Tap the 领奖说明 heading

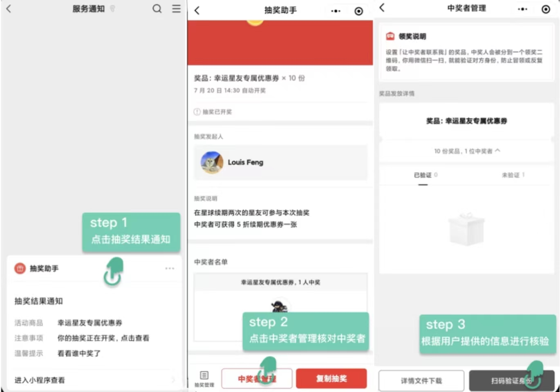[x=412, y=36]
